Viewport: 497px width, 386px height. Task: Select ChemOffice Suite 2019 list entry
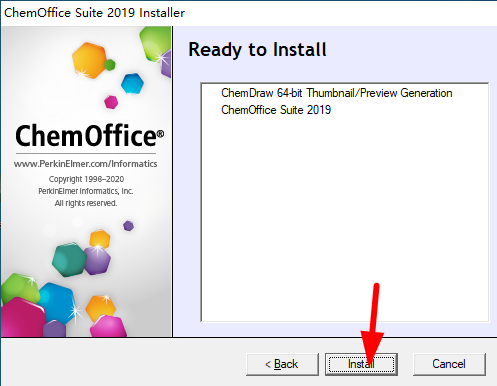(x=276, y=110)
